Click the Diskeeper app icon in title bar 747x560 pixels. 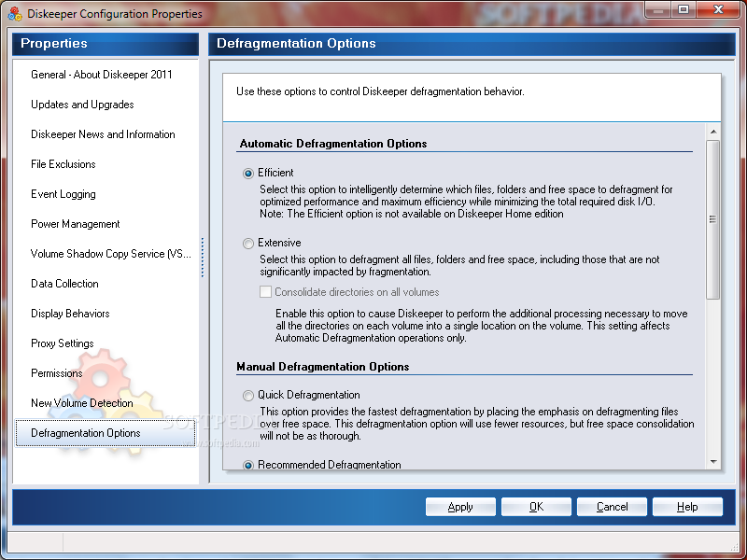click(15, 13)
